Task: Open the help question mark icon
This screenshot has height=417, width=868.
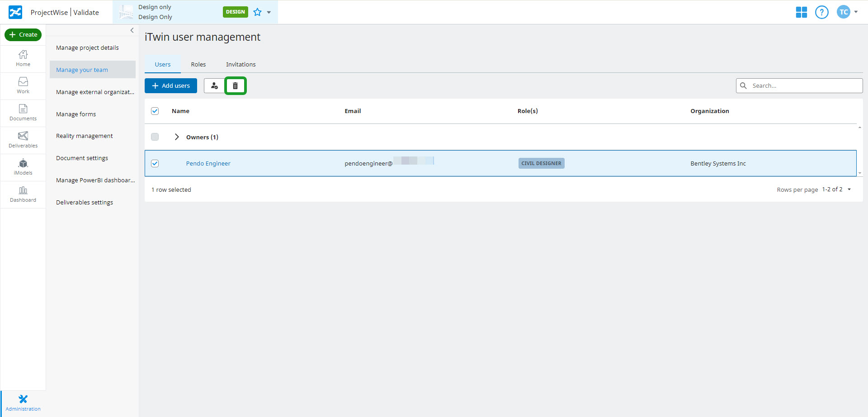Action: coord(822,12)
